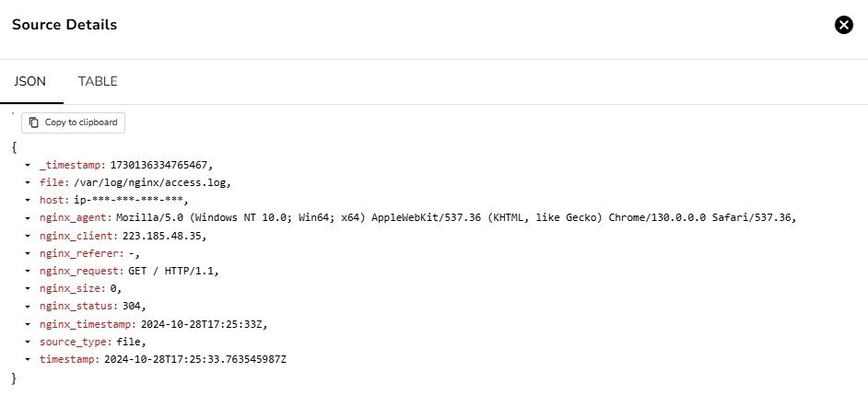Open dropdown arrow beside nginx_referer field
The height and width of the screenshot is (407, 868).
pos(29,253)
